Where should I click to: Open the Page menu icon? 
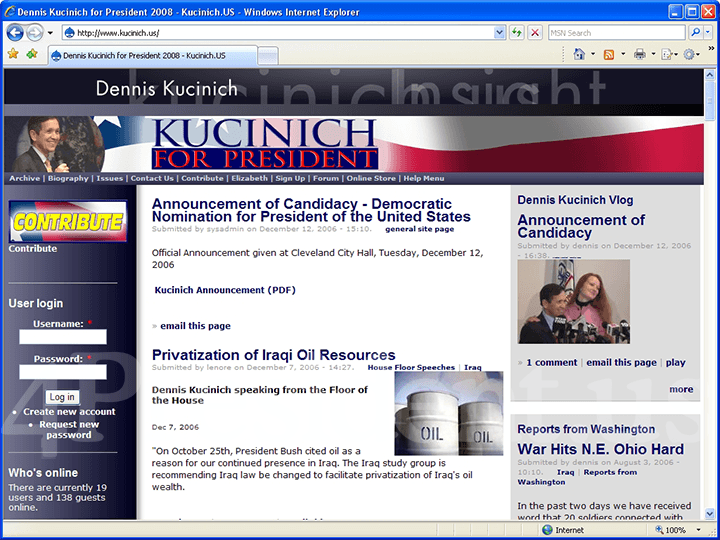click(667, 55)
